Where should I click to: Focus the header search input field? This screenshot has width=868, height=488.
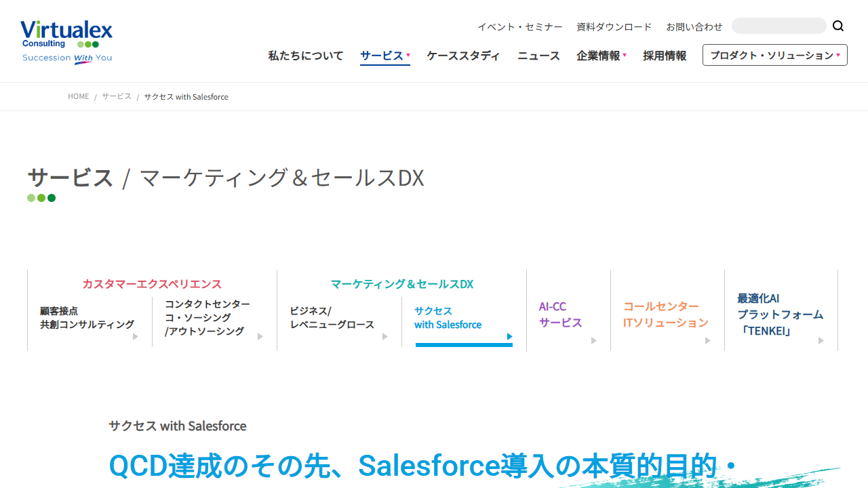[778, 26]
